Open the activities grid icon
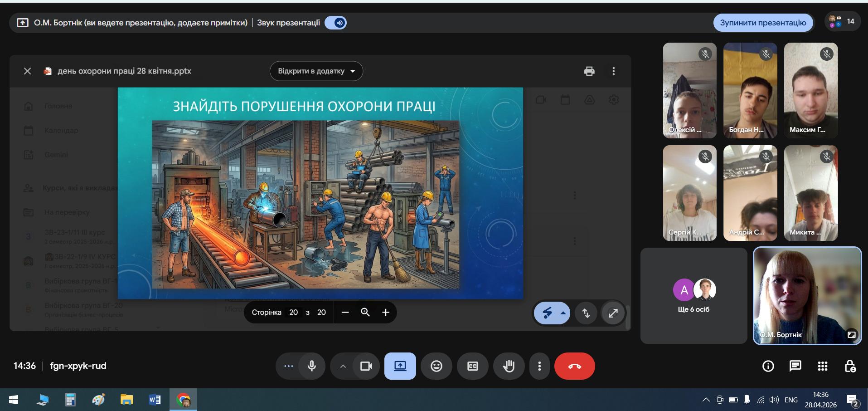The height and width of the screenshot is (411, 868). (x=823, y=366)
